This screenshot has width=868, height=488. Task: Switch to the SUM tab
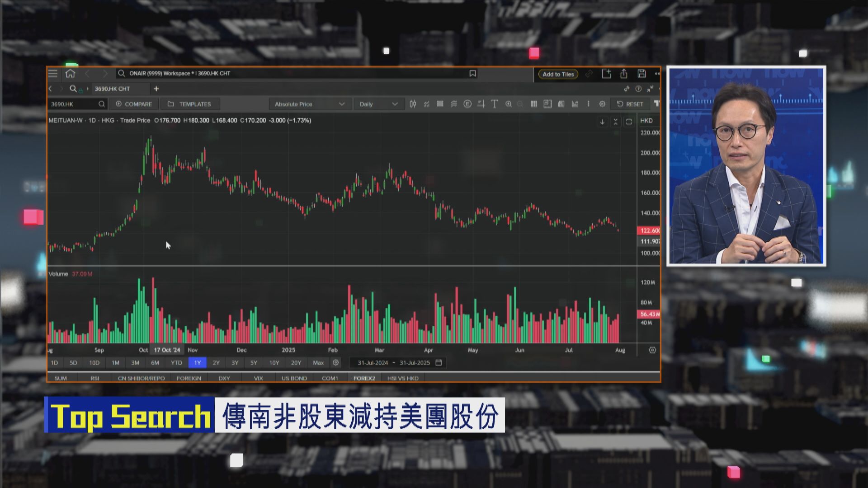[61, 378]
